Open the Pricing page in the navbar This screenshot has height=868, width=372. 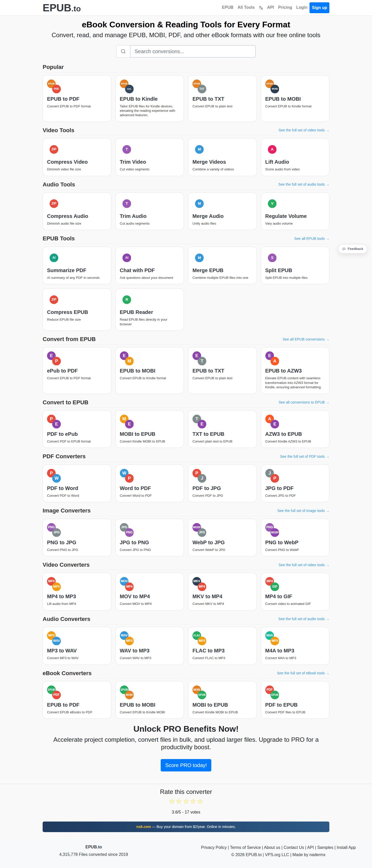[x=285, y=7]
